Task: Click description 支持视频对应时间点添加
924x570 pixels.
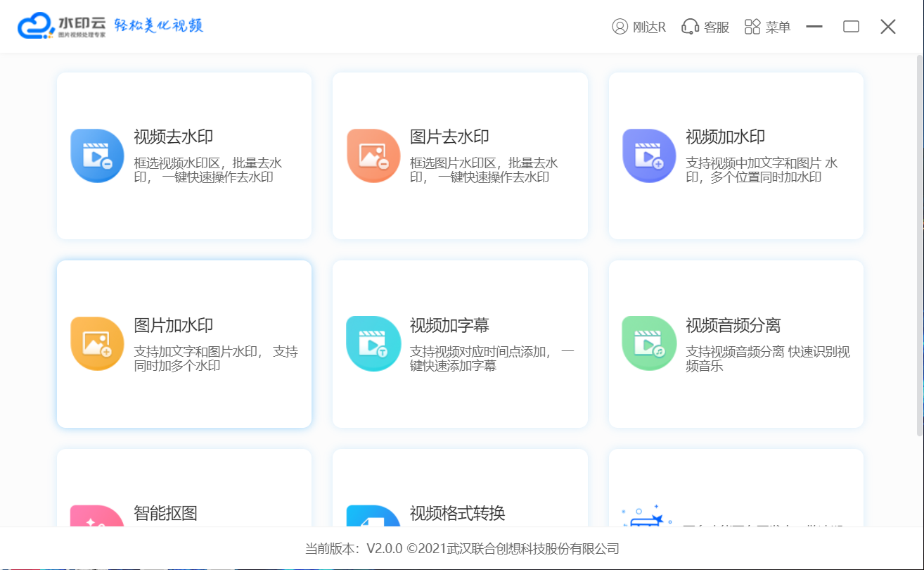Action: coord(492,359)
